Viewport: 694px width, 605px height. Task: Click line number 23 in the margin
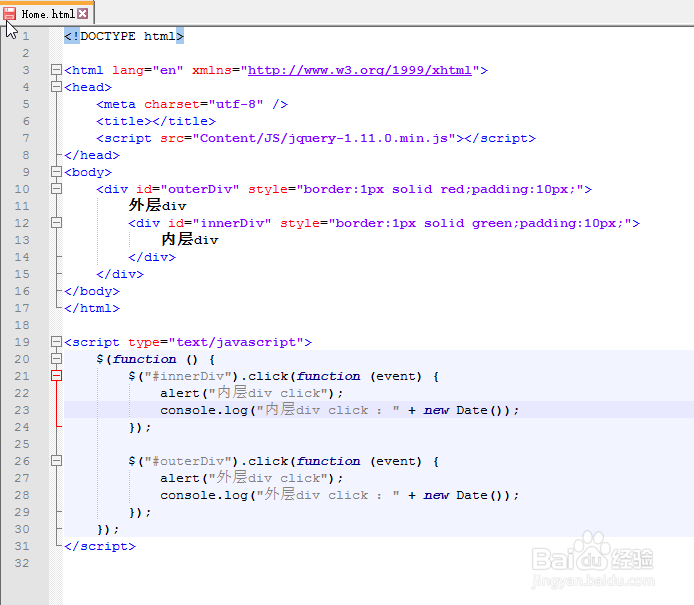pos(22,410)
